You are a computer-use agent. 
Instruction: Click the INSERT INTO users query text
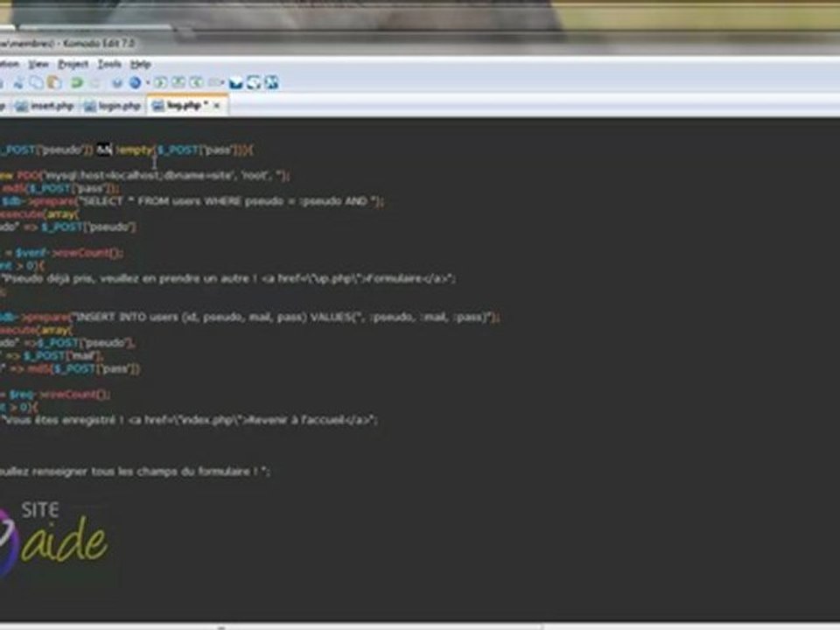point(283,318)
